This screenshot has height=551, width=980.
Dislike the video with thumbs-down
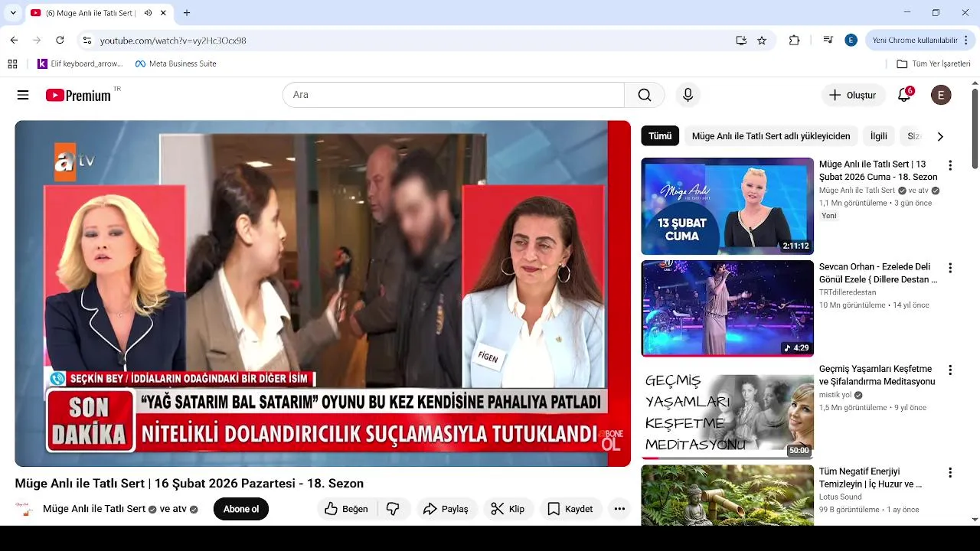tap(393, 509)
